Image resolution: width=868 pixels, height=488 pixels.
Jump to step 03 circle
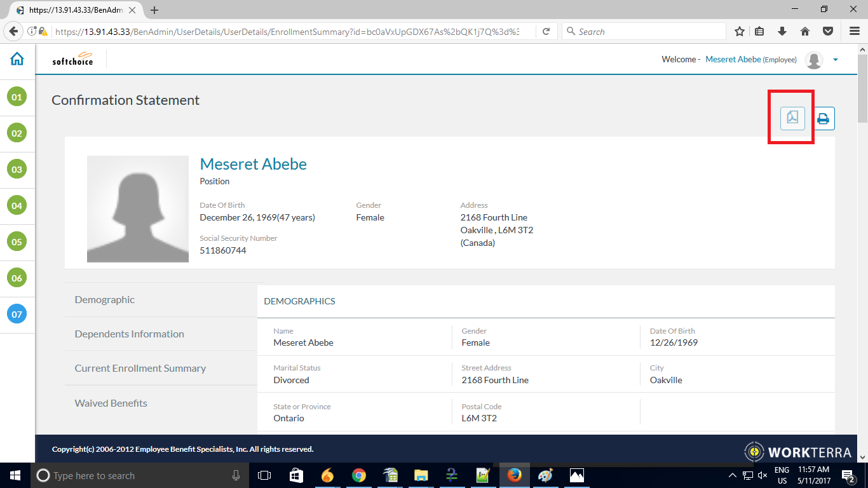coord(17,170)
